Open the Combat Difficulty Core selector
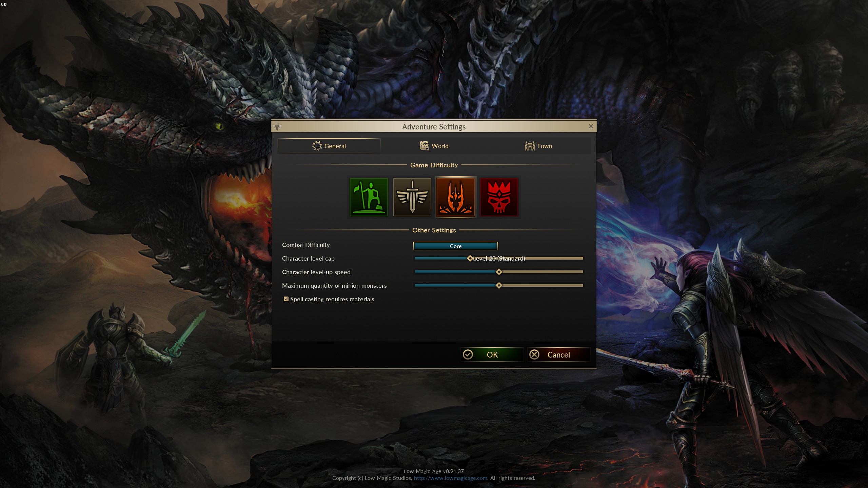The image size is (868, 488). point(455,246)
